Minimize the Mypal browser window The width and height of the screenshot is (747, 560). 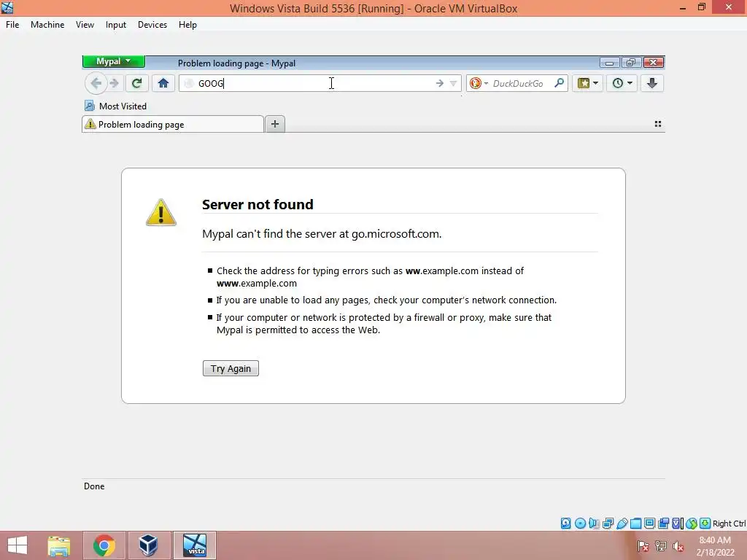click(x=609, y=63)
